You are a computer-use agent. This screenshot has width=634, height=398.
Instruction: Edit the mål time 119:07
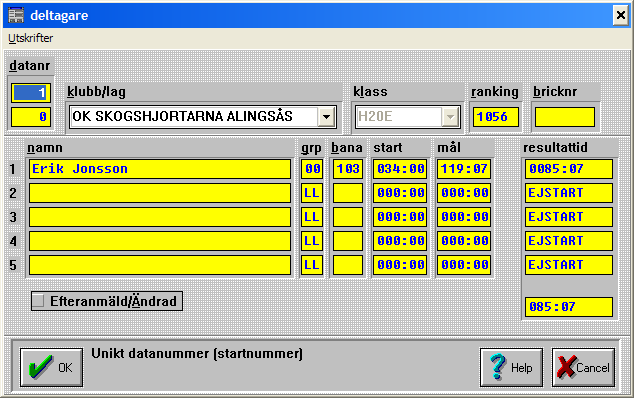[464, 169]
